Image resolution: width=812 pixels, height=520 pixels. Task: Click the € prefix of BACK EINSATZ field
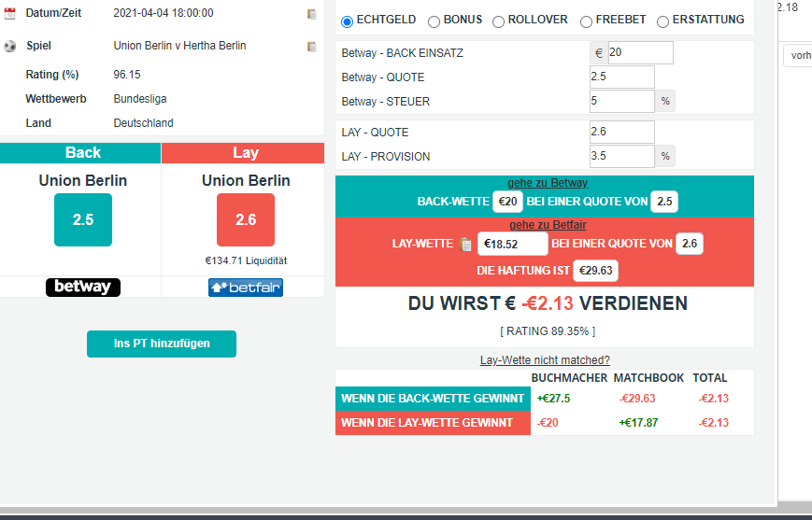coord(599,53)
